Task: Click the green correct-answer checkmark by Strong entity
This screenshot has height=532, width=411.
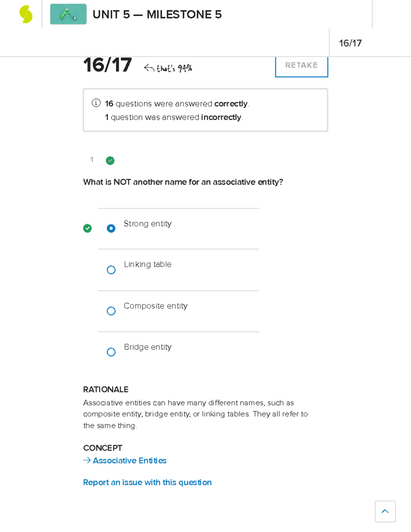Action: click(87, 228)
